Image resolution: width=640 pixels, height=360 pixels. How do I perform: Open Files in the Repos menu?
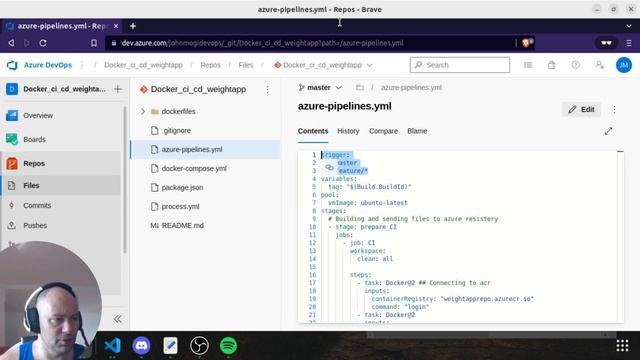(x=61, y=185)
